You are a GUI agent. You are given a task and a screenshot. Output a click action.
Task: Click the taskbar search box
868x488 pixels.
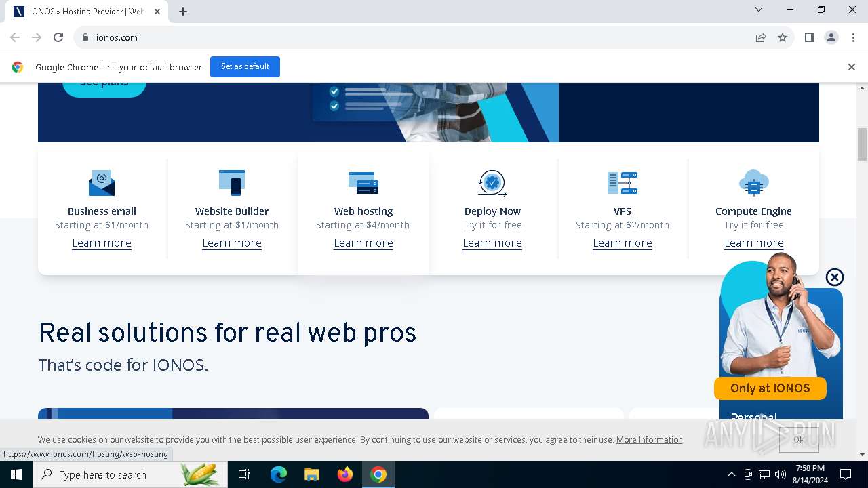[130, 474]
